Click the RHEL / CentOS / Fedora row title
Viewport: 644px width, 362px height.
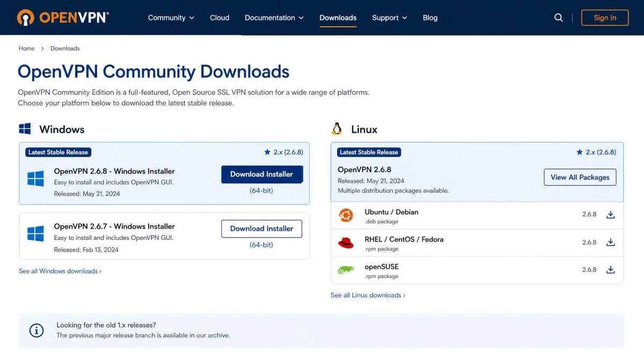[x=404, y=239]
